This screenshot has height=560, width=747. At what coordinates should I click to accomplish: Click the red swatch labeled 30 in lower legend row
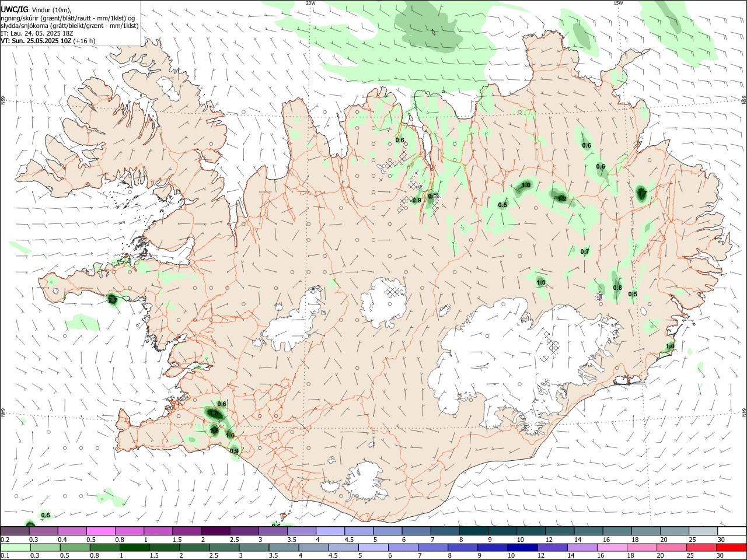731,547
